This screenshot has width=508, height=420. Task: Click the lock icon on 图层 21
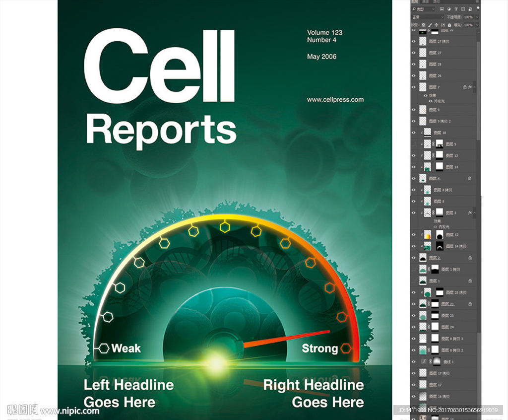tap(470, 304)
